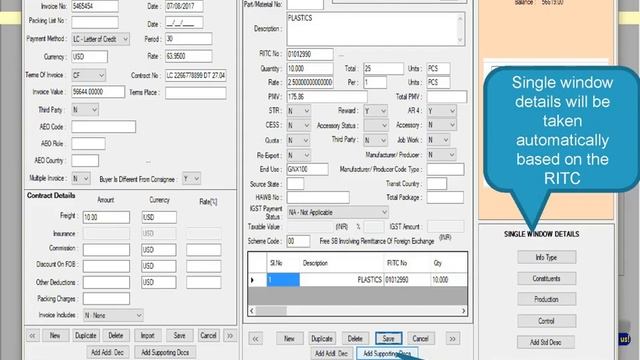The image size is (640, 360).
Task: Click Import in the invoice panel
Action: click(x=148, y=336)
